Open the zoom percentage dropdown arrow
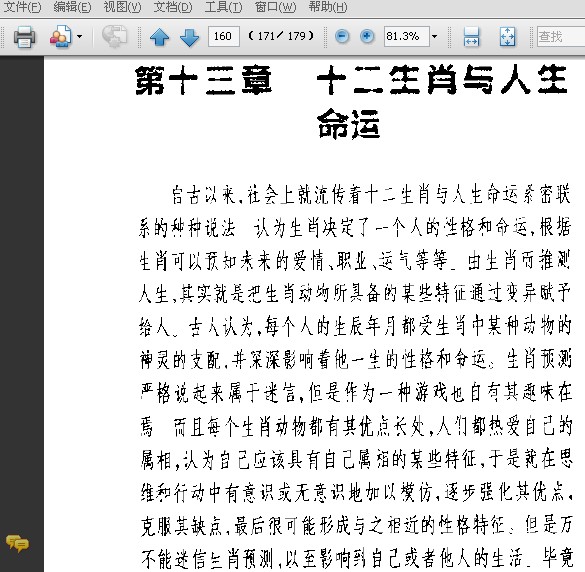The width and height of the screenshot is (585, 572). [x=434, y=37]
